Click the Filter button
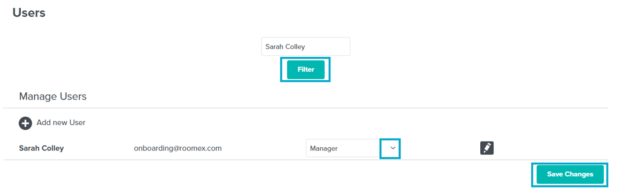Viewport: 644px width, 196px height. [x=306, y=70]
